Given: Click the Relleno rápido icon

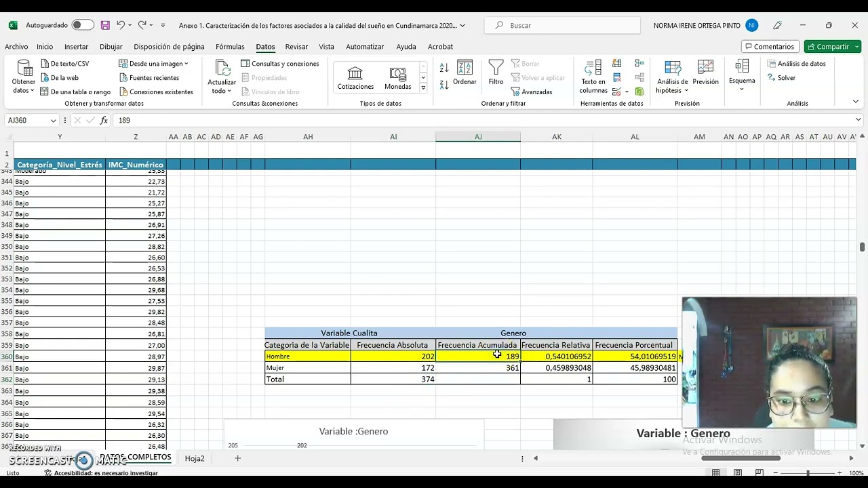Looking at the screenshot, I should click(617, 63).
